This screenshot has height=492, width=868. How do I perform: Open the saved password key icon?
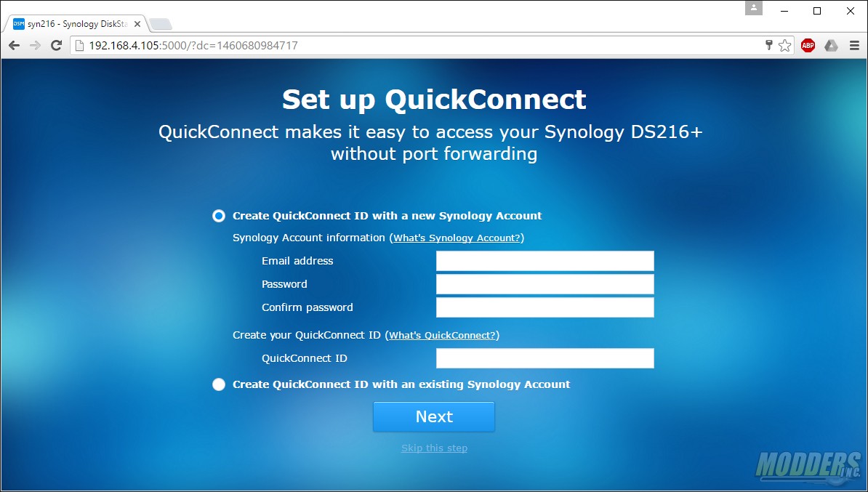(768, 45)
